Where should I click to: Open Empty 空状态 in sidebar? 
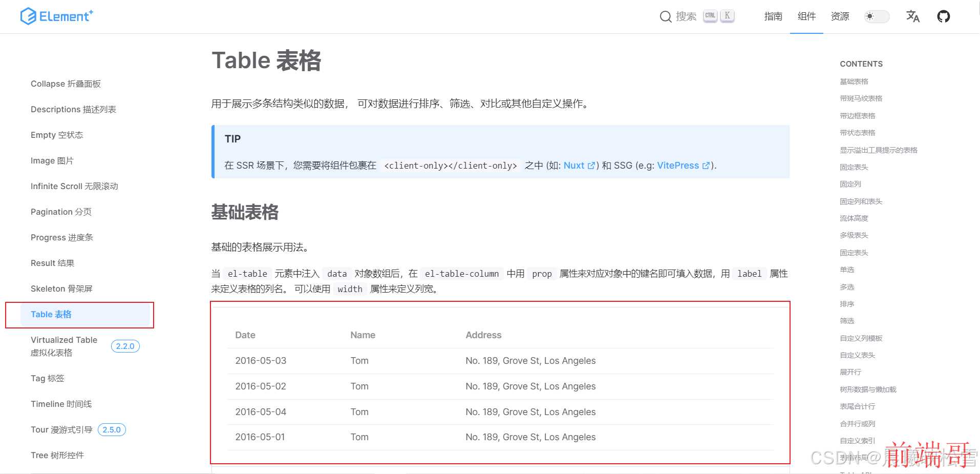point(57,135)
